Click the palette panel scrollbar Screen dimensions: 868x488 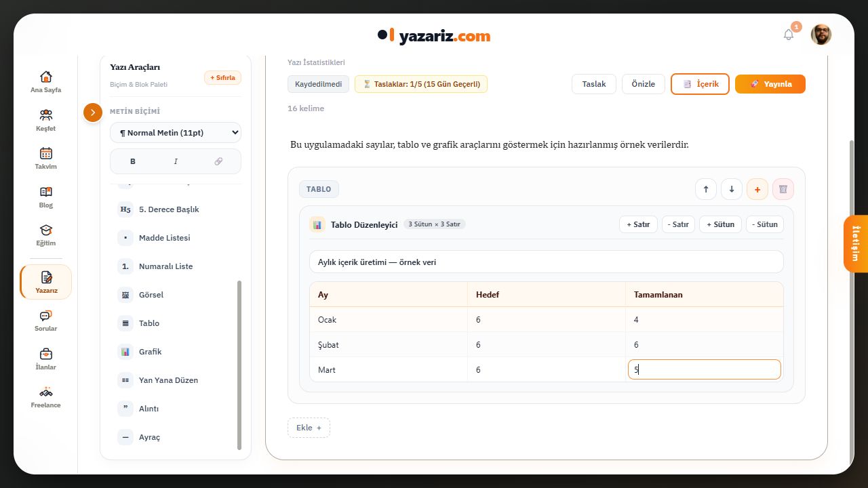click(239, 365)
